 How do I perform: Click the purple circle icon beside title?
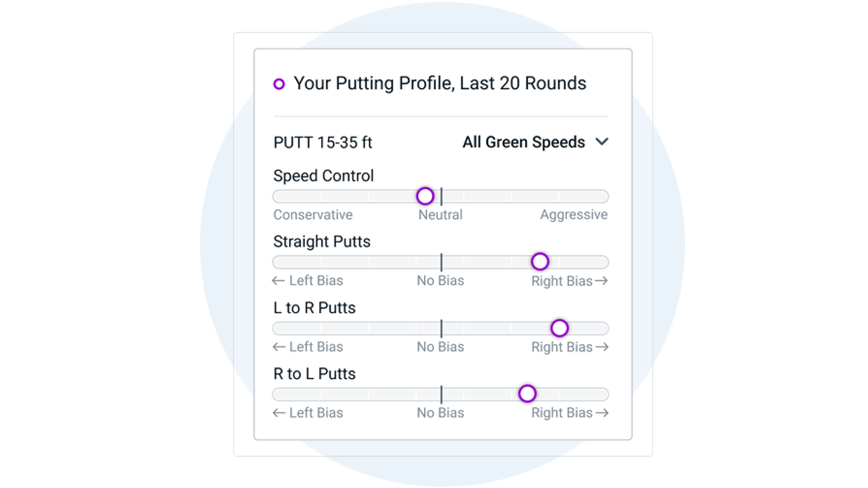tap(279, 84)
